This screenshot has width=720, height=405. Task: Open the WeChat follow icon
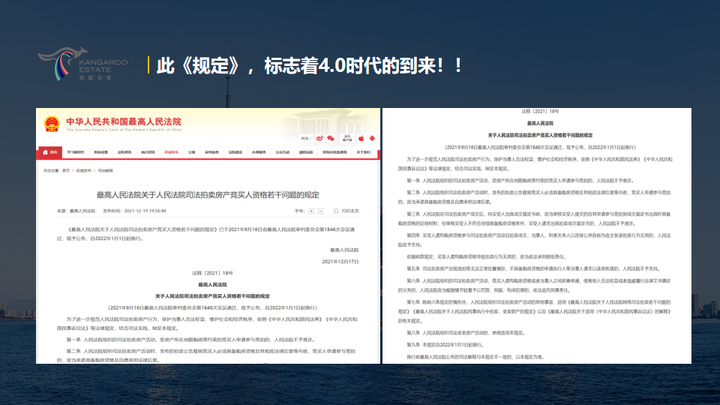(331, 138)
